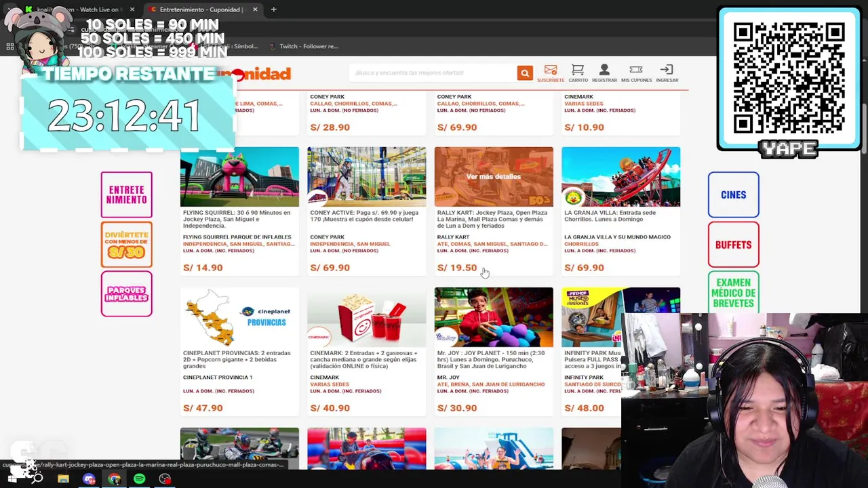Viewport: 868px width, 488px height.
Task: Open 'CINEMARK: 2 Entradas + 2 gaseosas' title
Action: tap(363, 359)
